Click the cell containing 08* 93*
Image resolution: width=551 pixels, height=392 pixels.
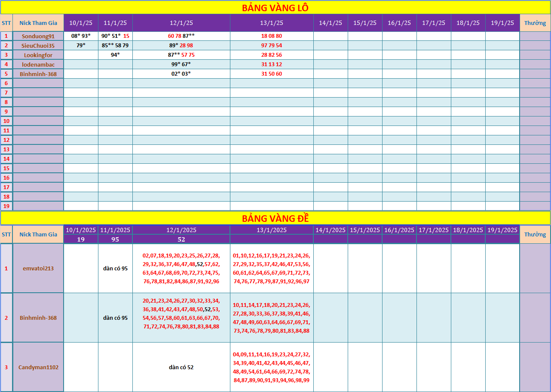[81, 36]
